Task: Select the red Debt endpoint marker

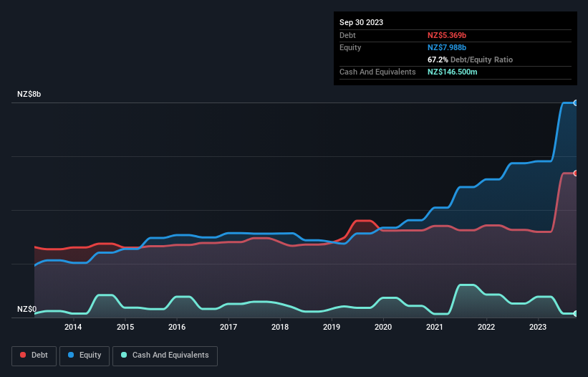Action: point(576,173)
